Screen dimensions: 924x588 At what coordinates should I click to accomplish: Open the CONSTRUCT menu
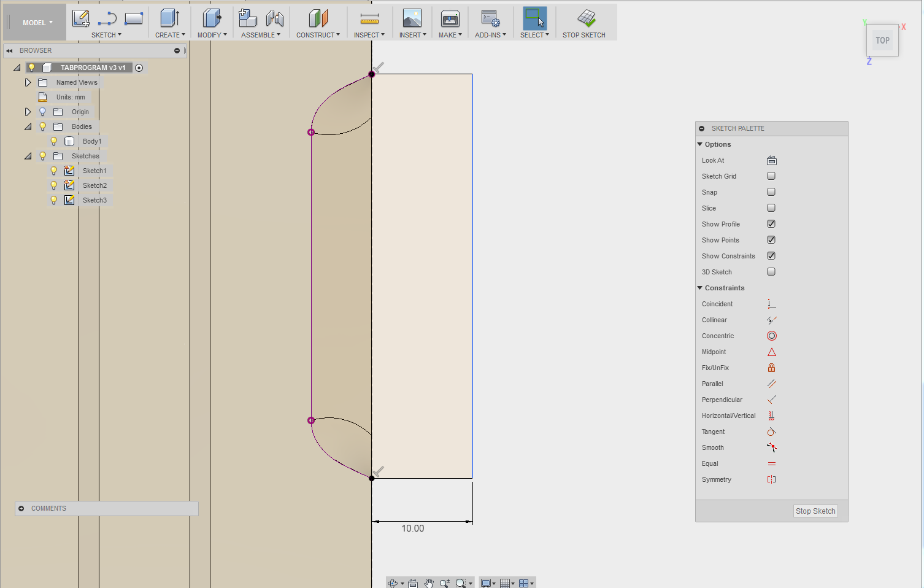(318, 35)
